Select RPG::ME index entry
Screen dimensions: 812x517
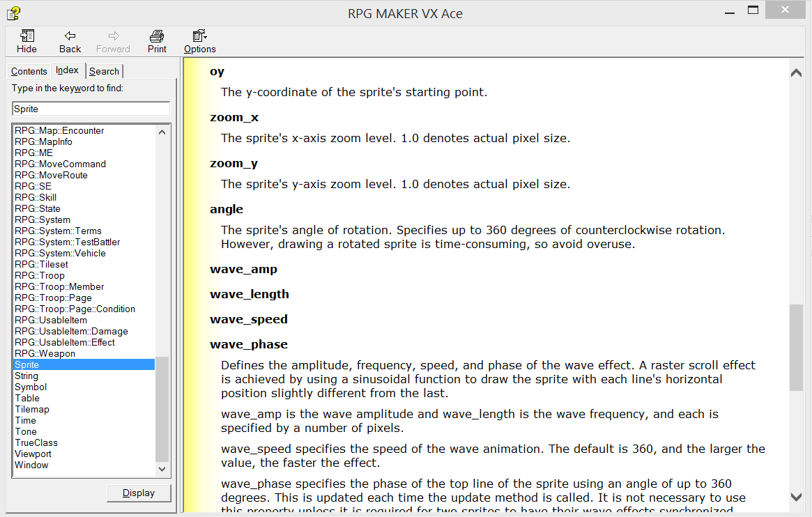point(33,153)
